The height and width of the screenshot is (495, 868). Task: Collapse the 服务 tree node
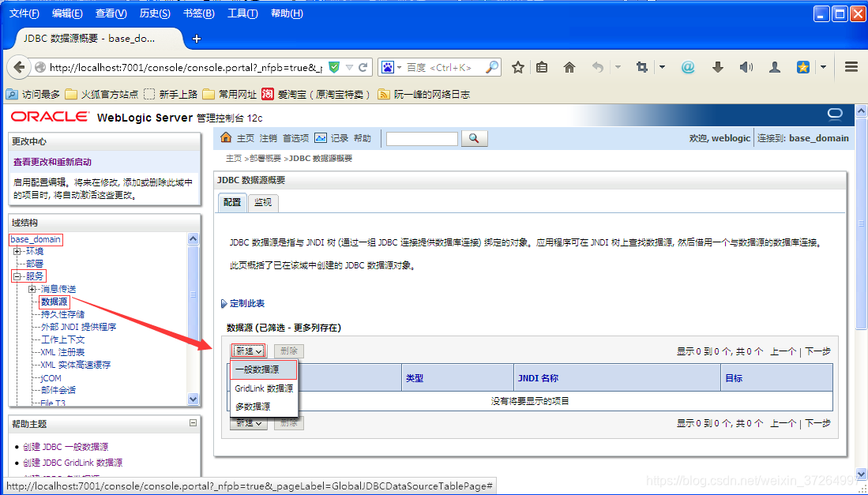click(x=17, y=276)
